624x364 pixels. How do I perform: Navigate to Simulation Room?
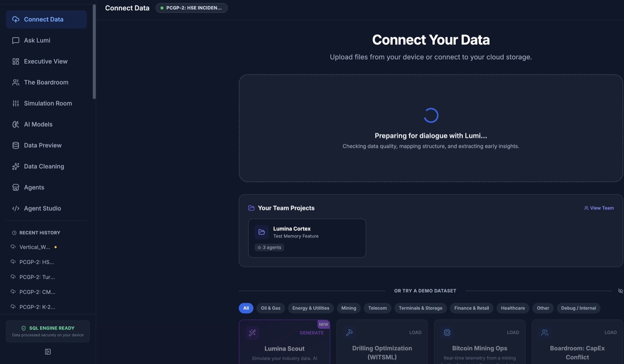[x=46, y=103]
